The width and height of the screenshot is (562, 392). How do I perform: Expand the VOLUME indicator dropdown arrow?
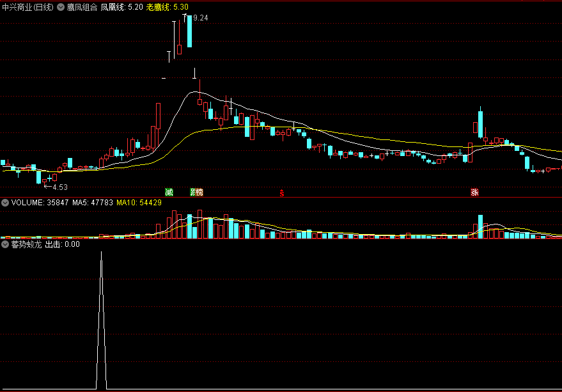pyautogui.click(x=5, y=203)
